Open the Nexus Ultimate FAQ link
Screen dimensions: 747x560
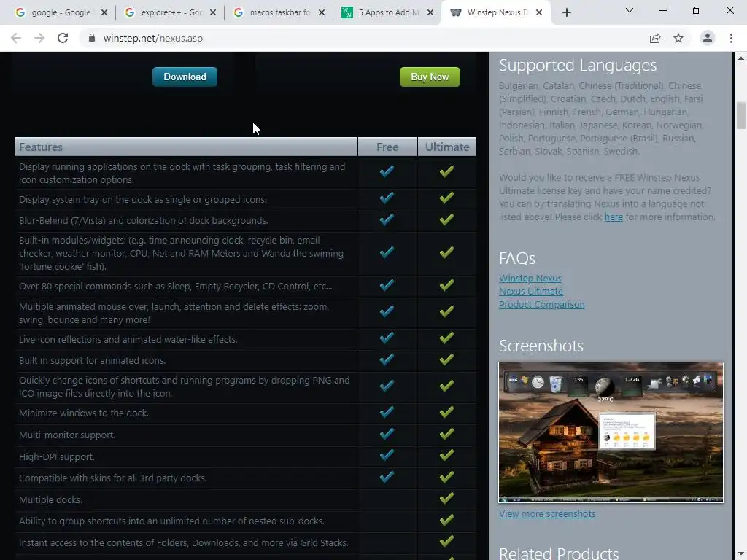[x=531, y=292]
